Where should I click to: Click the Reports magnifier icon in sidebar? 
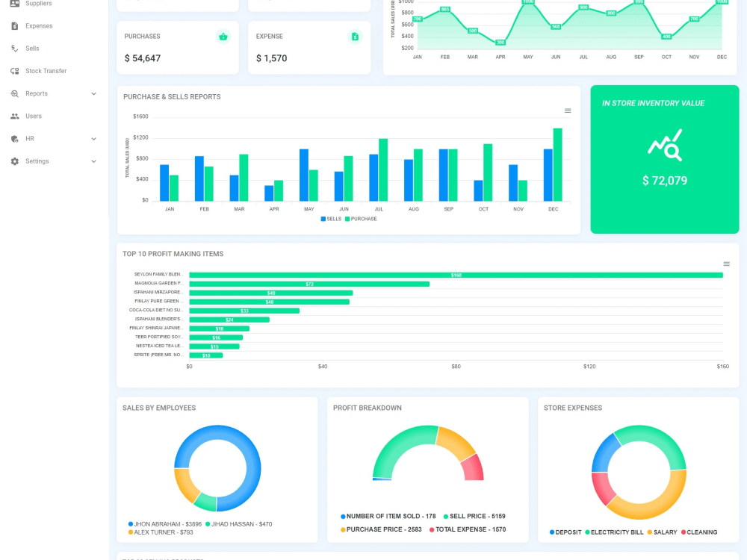click(15, 93)
